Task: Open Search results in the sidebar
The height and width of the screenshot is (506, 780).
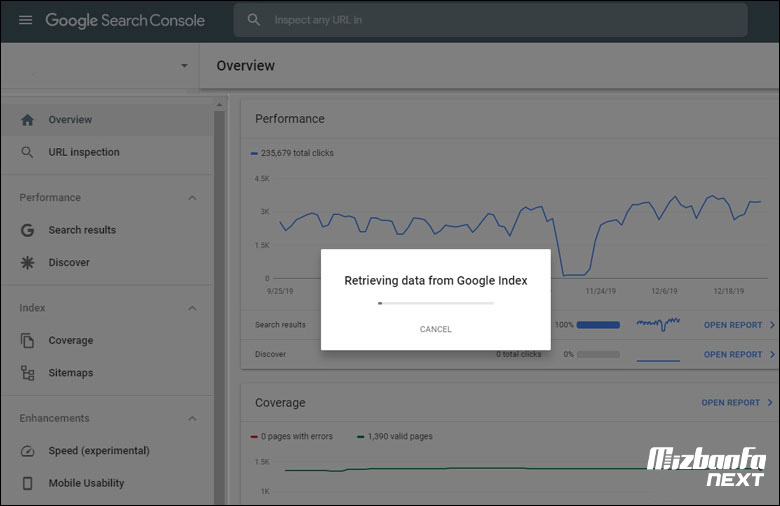Action: 107,230
